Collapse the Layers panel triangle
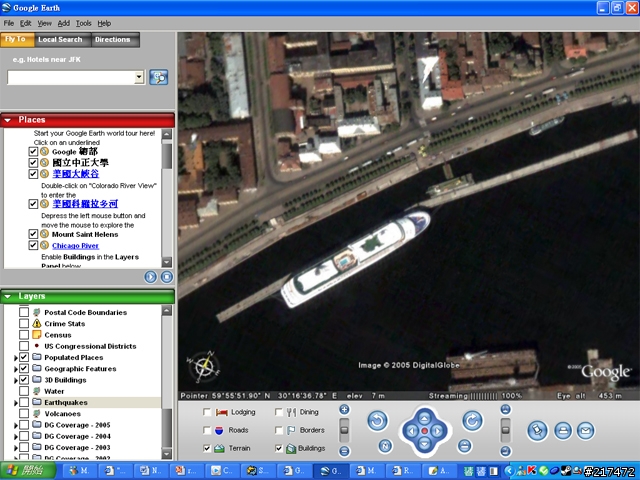 [7, 297]
